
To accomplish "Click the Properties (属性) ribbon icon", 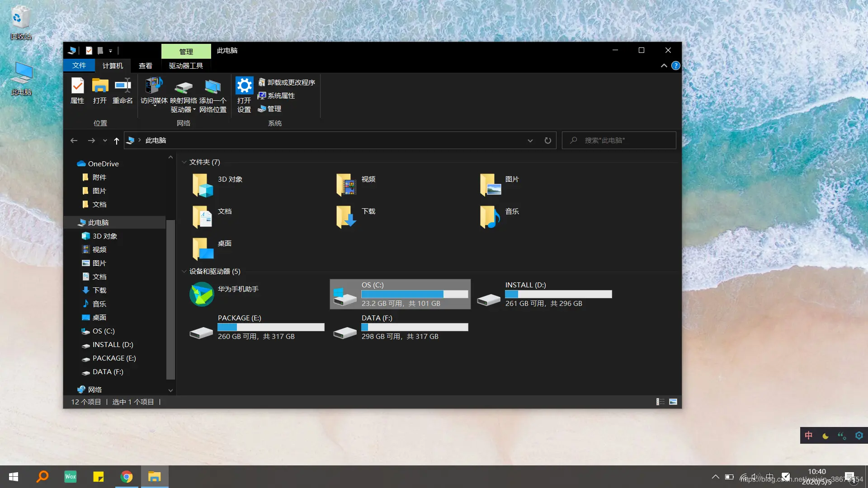I will pyautogui.click(x=77, y=86).
